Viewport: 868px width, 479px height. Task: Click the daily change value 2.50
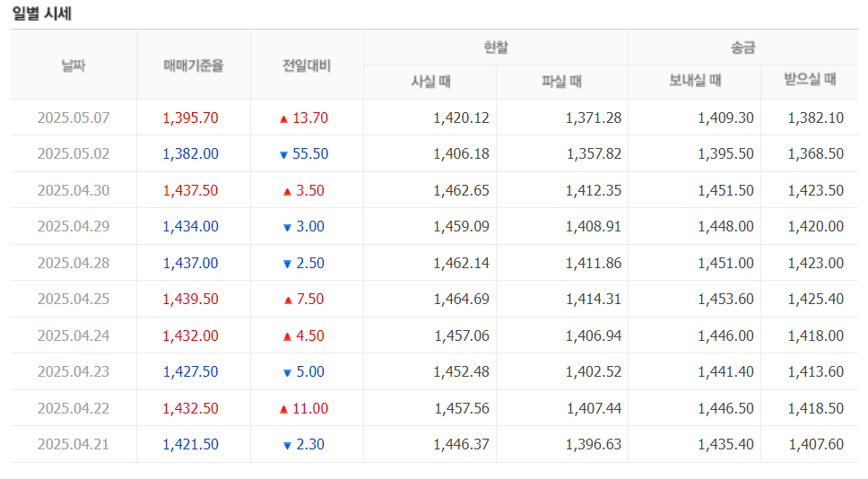(310, 263)
